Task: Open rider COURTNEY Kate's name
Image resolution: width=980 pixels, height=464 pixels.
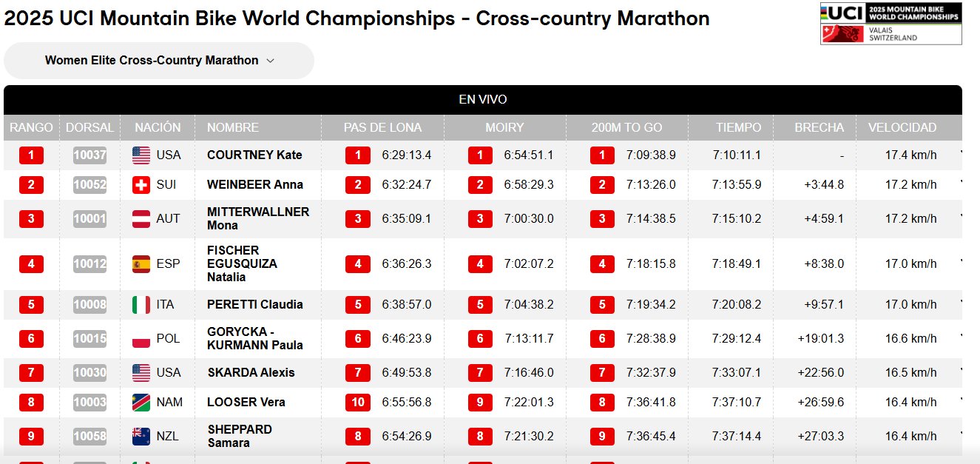Action: pos(254,155)
